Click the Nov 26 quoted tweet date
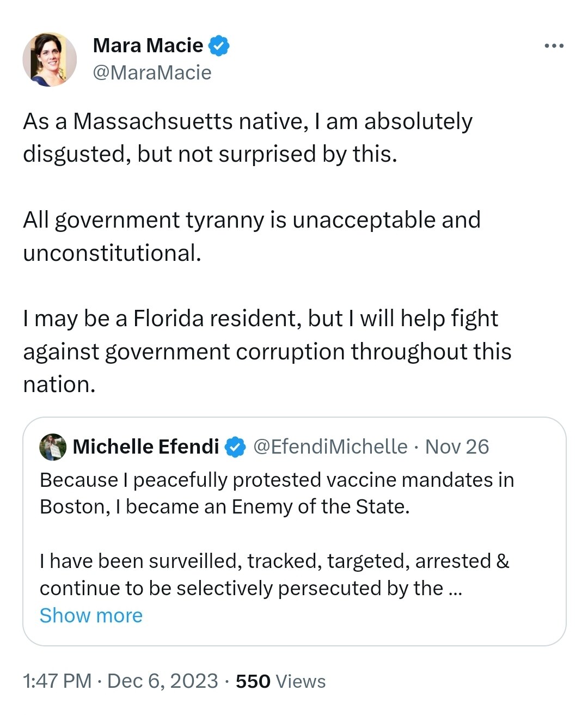Screen dimensions: 588x715 coord(457,447)
